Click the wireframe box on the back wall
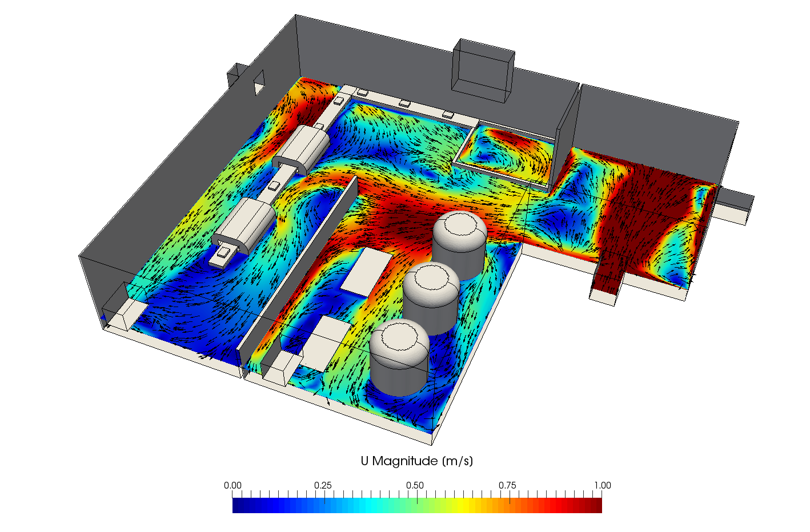Screen dimensions: 810x532 (483, 71)
